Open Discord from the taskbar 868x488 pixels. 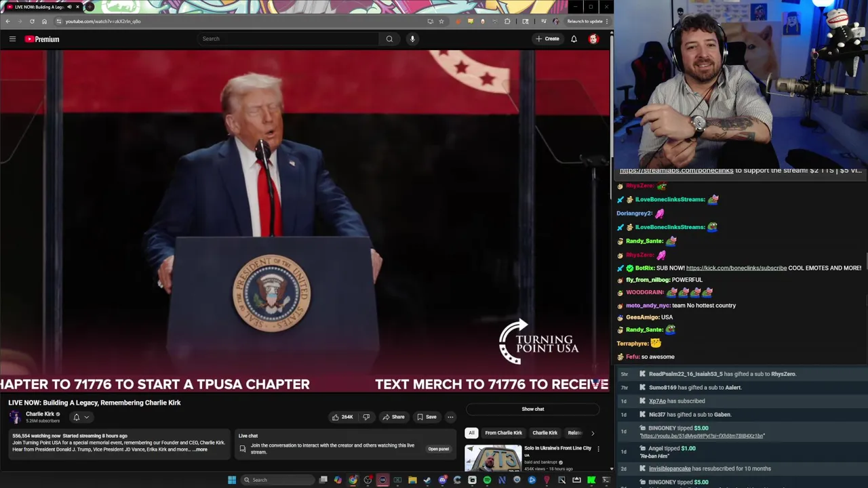443,480
